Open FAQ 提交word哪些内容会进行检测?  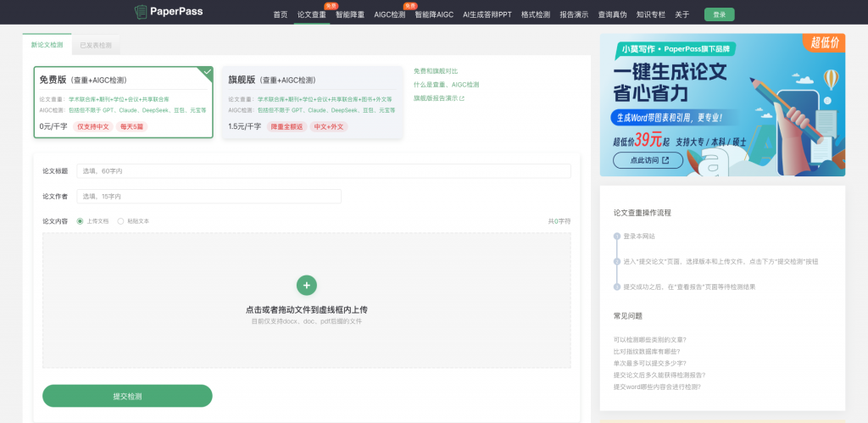(x=657, y=387)
